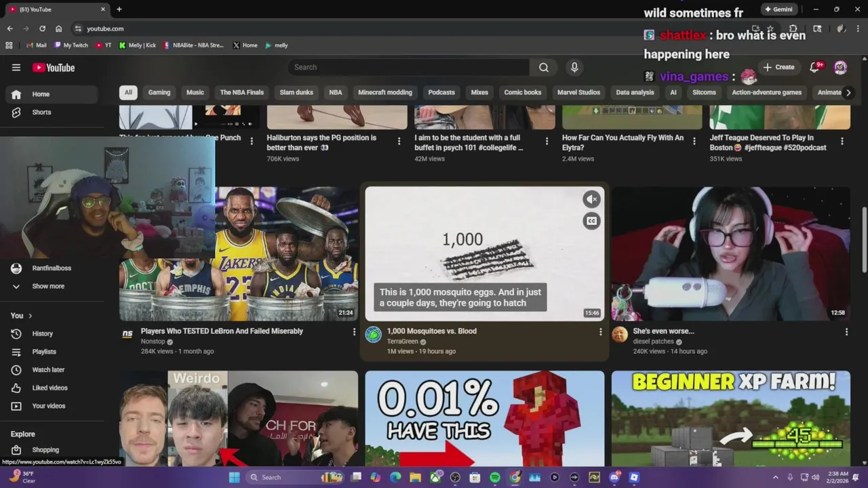Open options for psych 101 buffet short
This screenshot has height=488, width=868.
pos(547,142)
